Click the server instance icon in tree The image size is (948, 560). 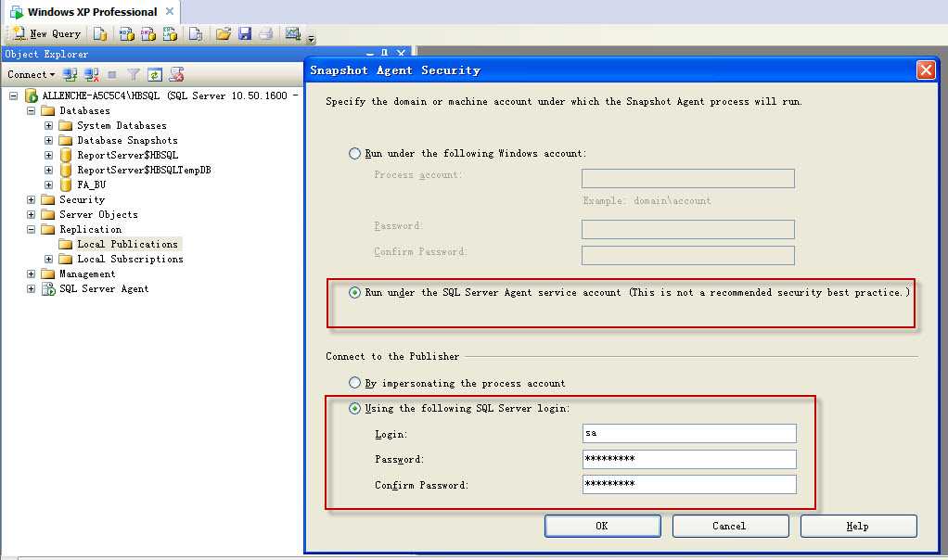tap(32, 96)
